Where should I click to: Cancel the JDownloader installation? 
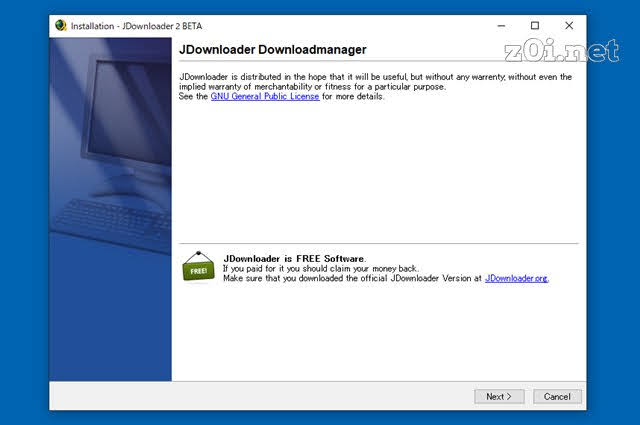coord(557,396)
